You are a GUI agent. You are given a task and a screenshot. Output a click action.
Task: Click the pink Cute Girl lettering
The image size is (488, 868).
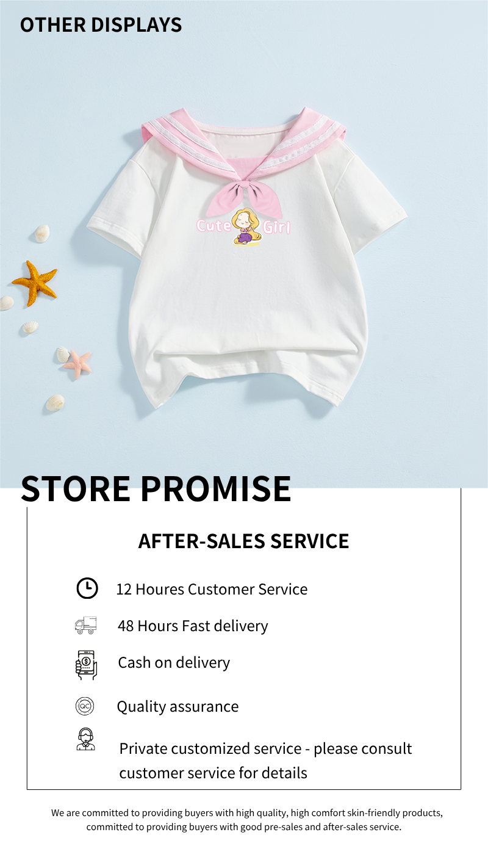pos(243,227)
